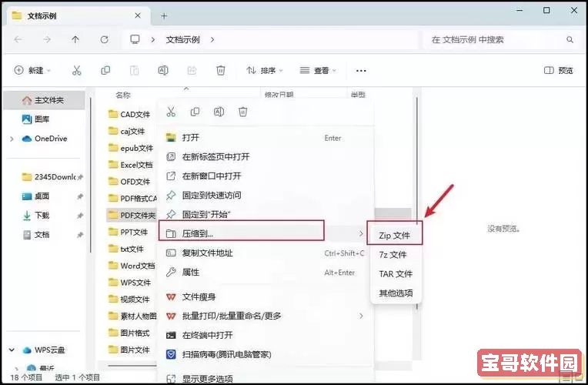The image size is (588, 385).
Task: Click Cut icon in context menu
Action: click(171, 112)
